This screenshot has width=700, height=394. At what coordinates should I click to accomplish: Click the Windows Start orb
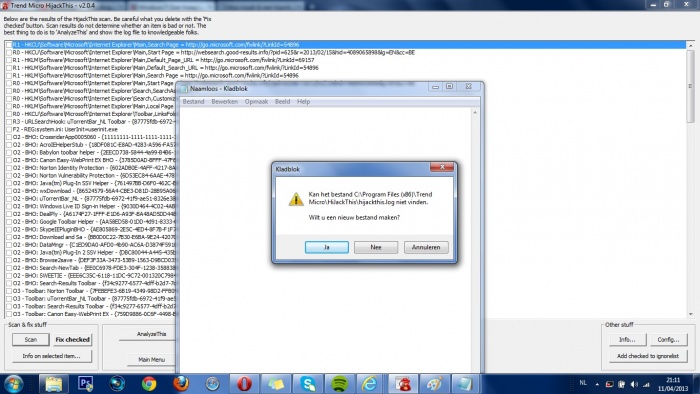pos(13,384)
